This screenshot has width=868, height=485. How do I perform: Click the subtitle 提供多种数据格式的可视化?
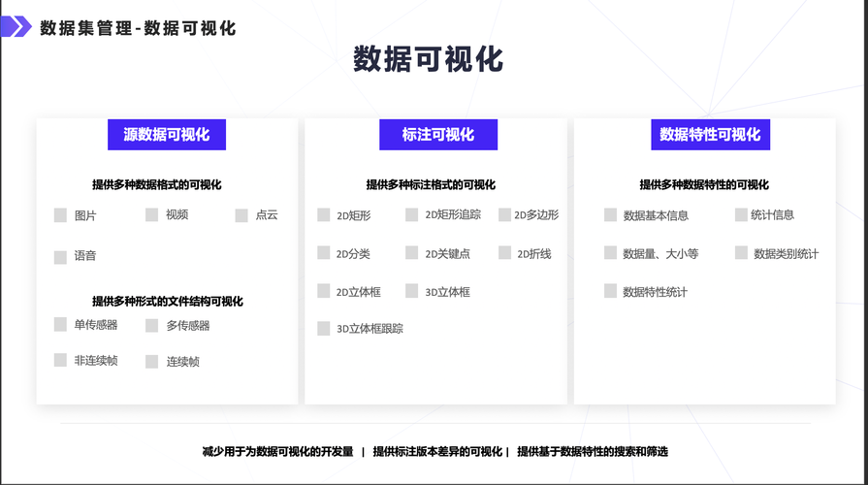(x=157, y=185)
